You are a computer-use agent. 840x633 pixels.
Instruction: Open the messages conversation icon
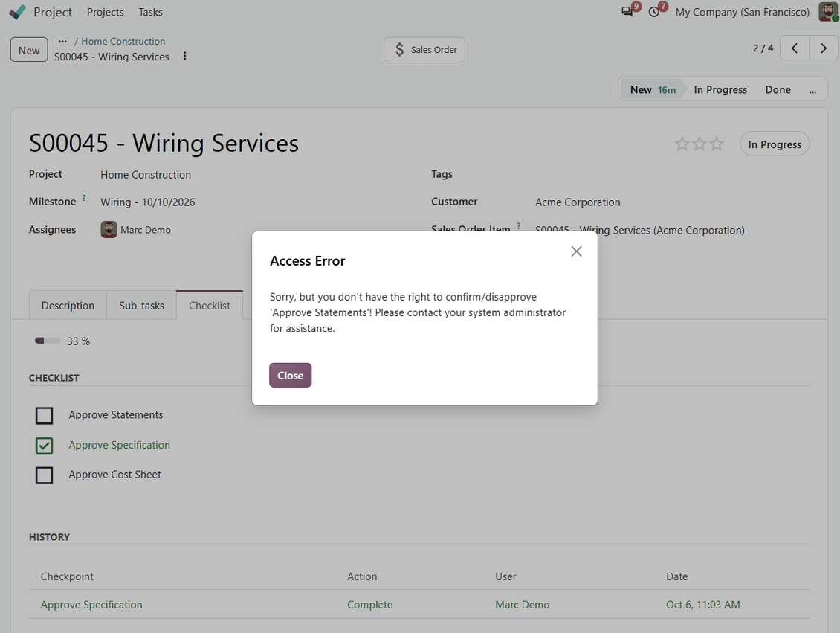627,12
